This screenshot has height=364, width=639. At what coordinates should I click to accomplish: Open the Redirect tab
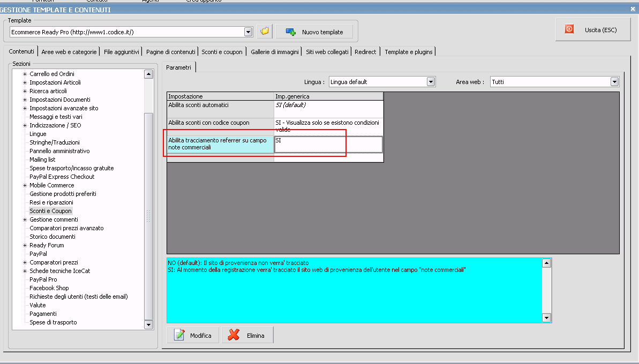[x=365, y=52]
